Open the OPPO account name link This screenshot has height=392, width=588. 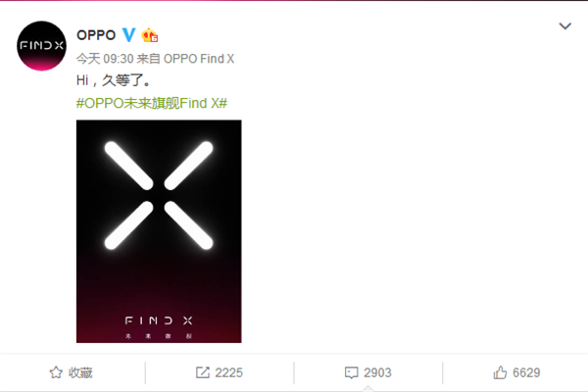[x=96, y=35]
